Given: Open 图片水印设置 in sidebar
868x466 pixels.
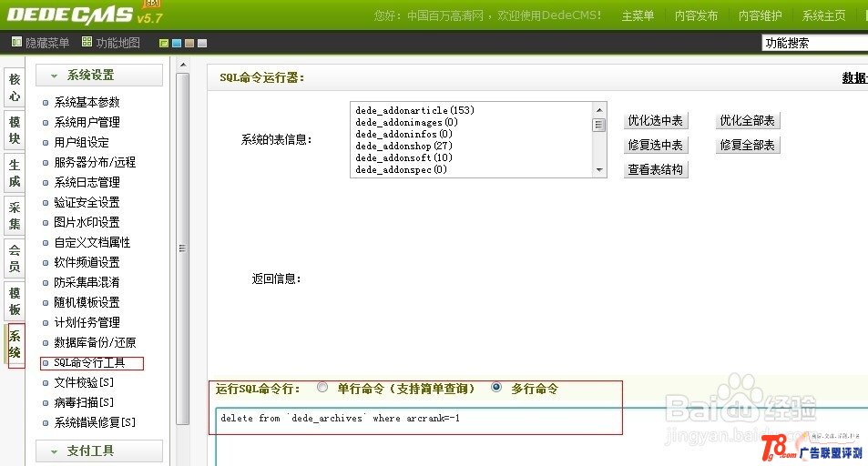Looking at the screenshot, I should (87, 222).
